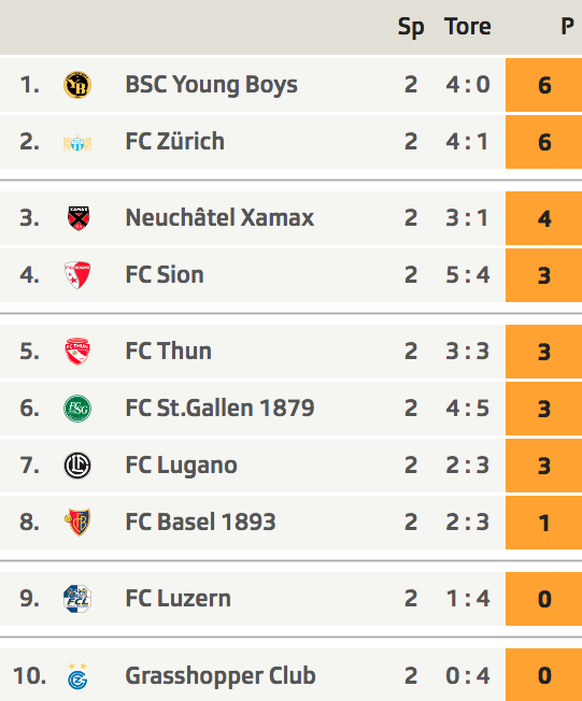The image size is (582, 701).
Task: Click the Grasshopper Club logo
Action: tap(78, 676)
